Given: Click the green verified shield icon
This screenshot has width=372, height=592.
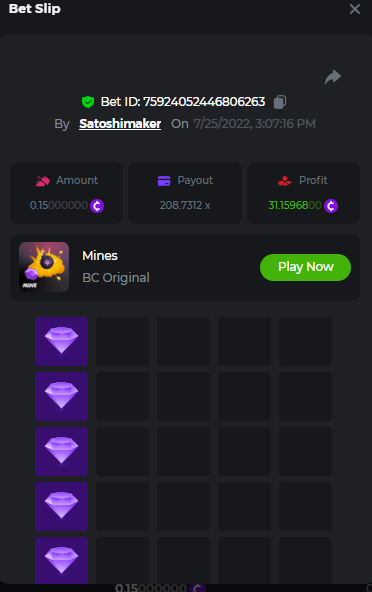Looking at the screenshot, I should pos(88,102).
